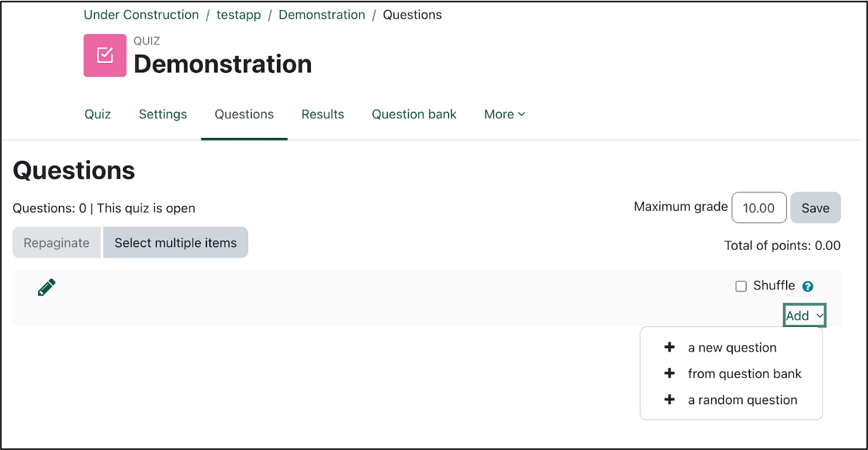
Task: Open the Results tab
Action: (x=322, y=114)
